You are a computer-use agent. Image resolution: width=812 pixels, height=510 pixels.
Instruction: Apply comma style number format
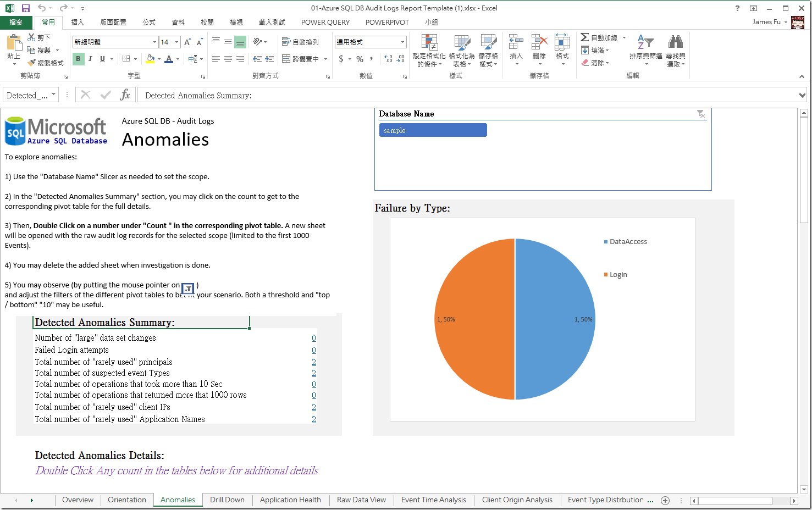tap(372, 59)
